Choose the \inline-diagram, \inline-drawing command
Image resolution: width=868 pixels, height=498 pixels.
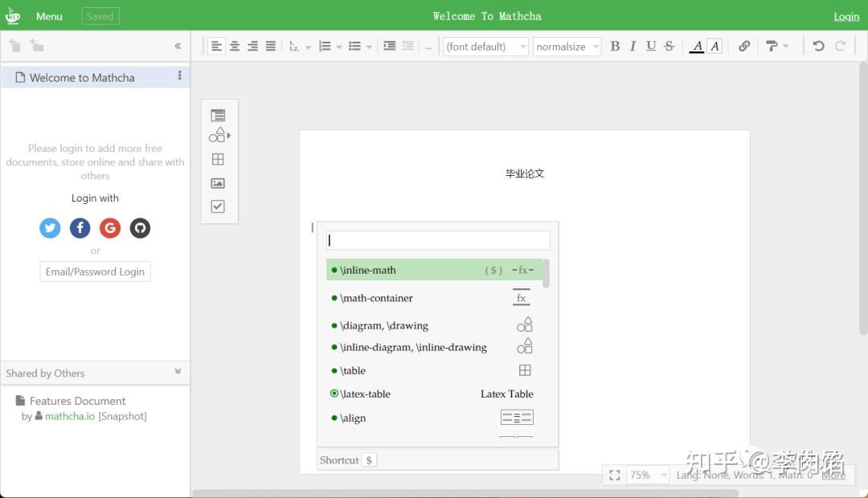coord(435,348)
